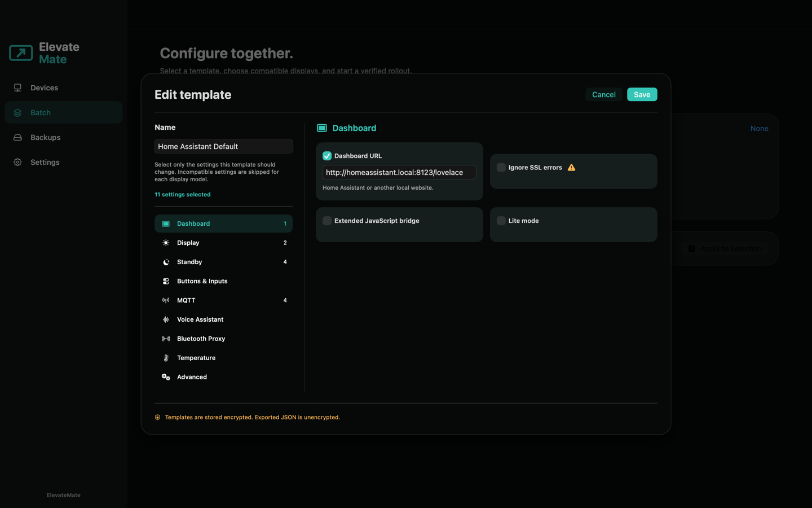Open the Backups page
Image resolution: width=812 pixels, height=508 pixels.
tap(63, 137)
